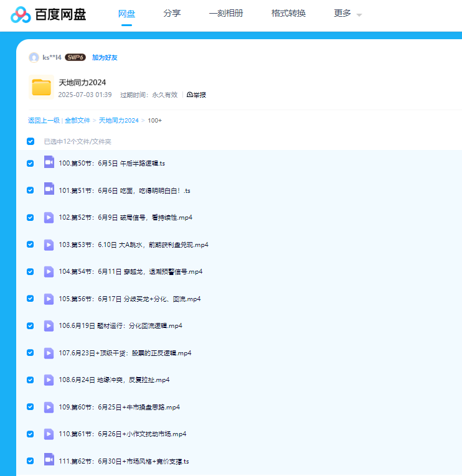Open the 一刻相册 tab
Image resolution: width=462 pixels, height=476 pixels.
226,13
